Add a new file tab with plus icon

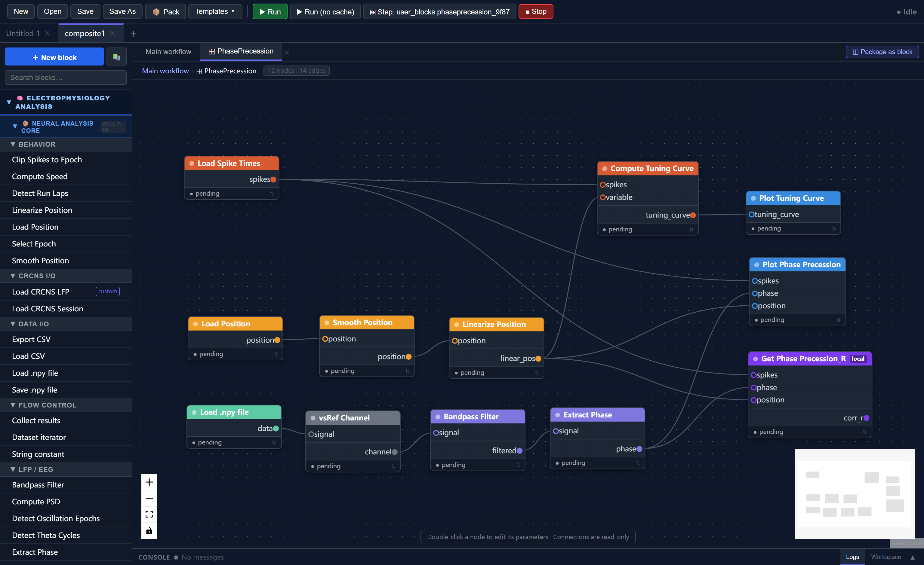(133, 34)
